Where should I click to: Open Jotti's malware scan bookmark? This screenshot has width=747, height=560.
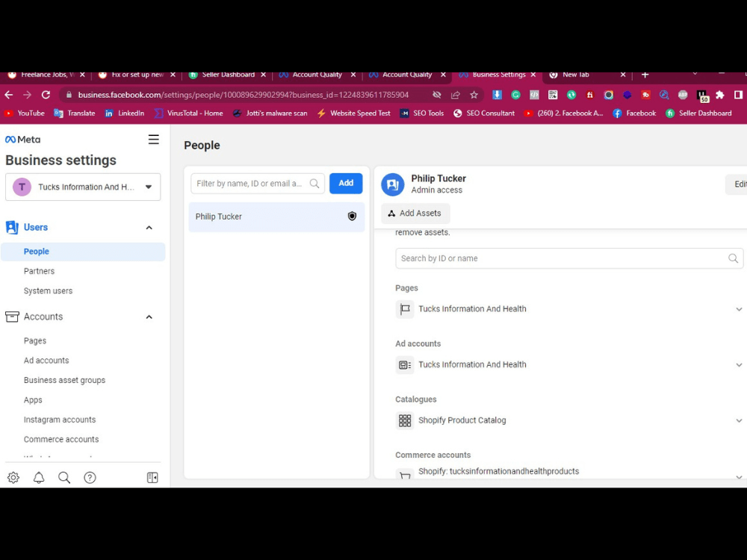270,113
